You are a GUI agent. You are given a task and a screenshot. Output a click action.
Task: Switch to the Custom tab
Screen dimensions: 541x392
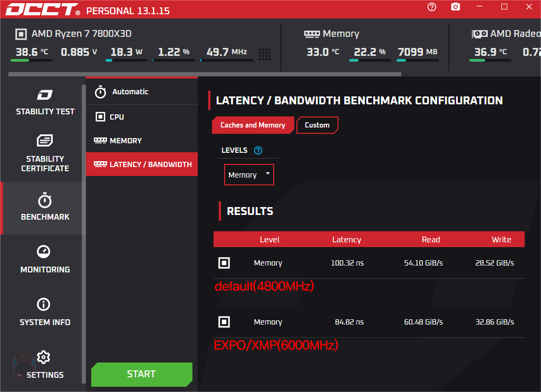[x=317, y=125]
